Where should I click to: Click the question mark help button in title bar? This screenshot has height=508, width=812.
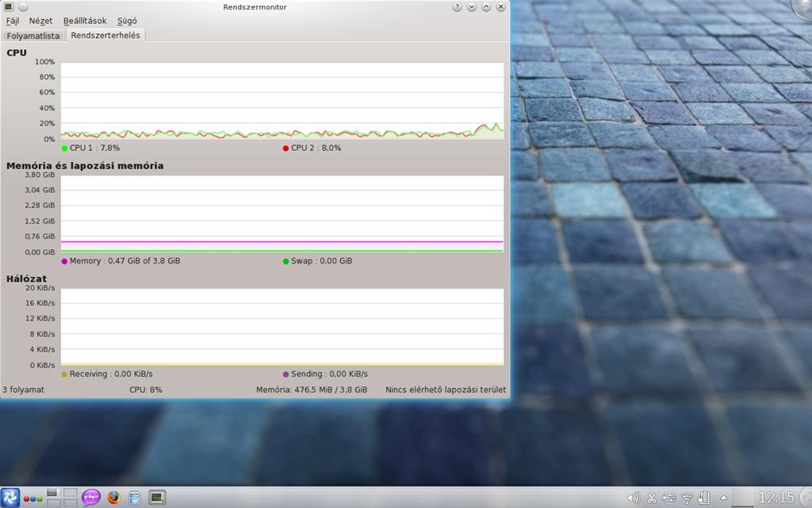457,6
